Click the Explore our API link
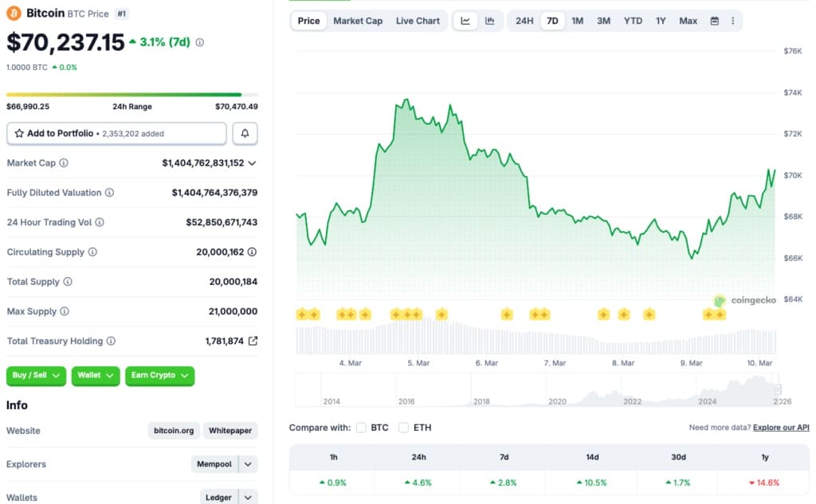The image size is (816, 504). [781, 428]
